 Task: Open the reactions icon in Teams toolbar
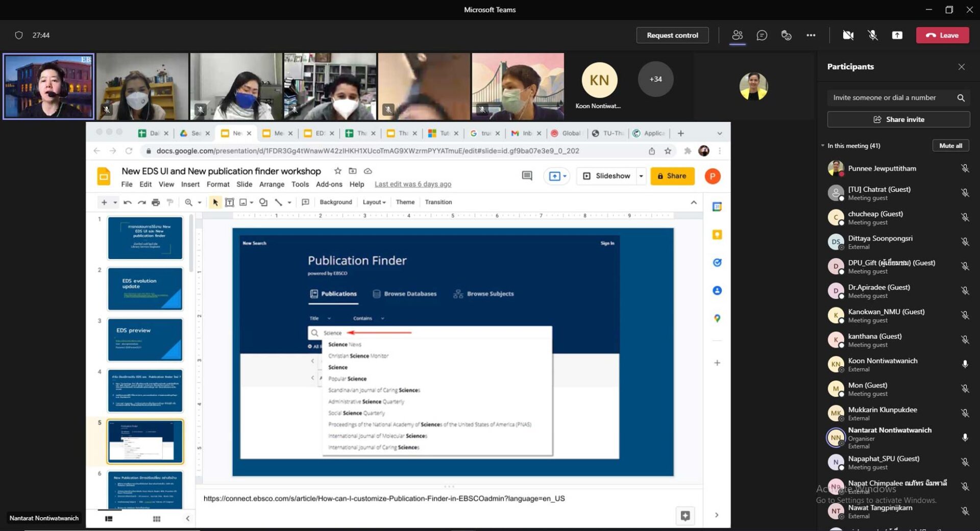(786, 35)
